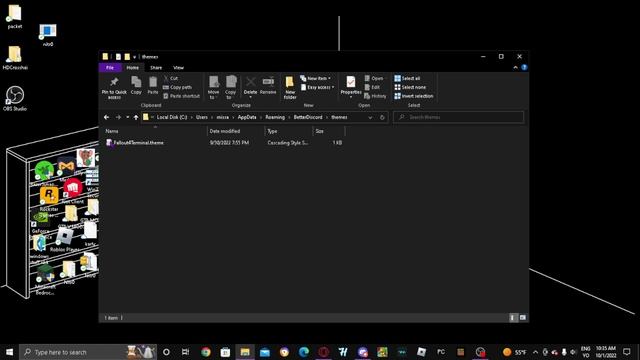Screen dimensions: 640x360
Task: Click the Rename ribbon icon
Action: tap(268, 85)
